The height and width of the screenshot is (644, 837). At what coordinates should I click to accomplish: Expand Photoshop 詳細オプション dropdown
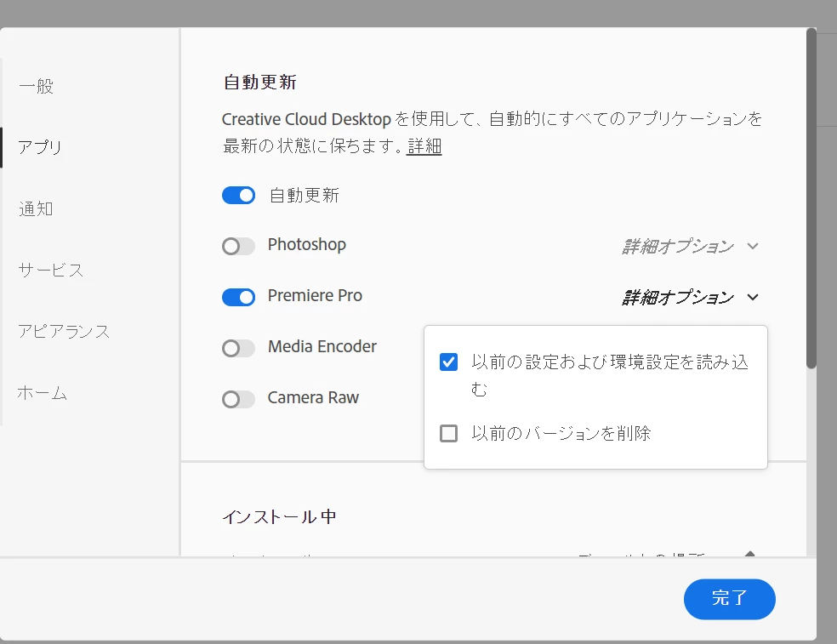click(690, 246)
